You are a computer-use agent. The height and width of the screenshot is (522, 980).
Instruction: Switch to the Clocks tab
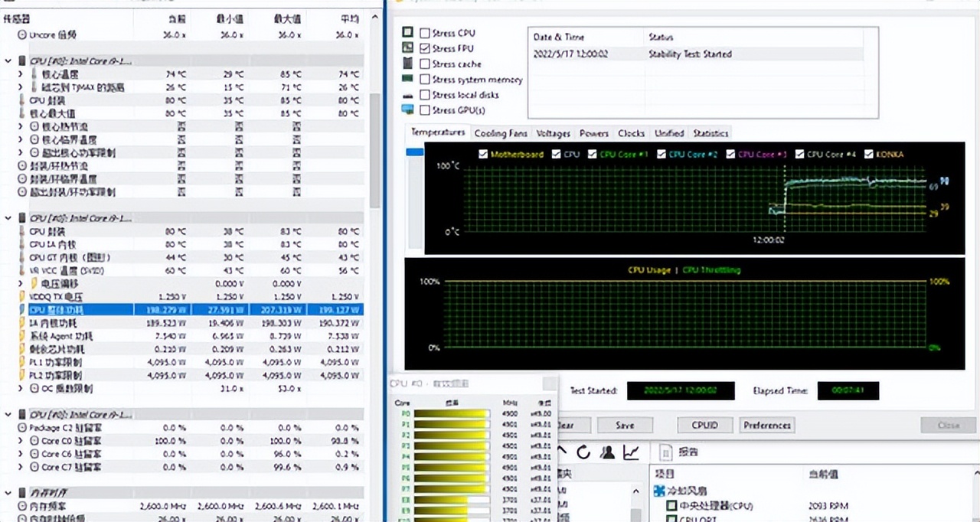tap(632, 133)
